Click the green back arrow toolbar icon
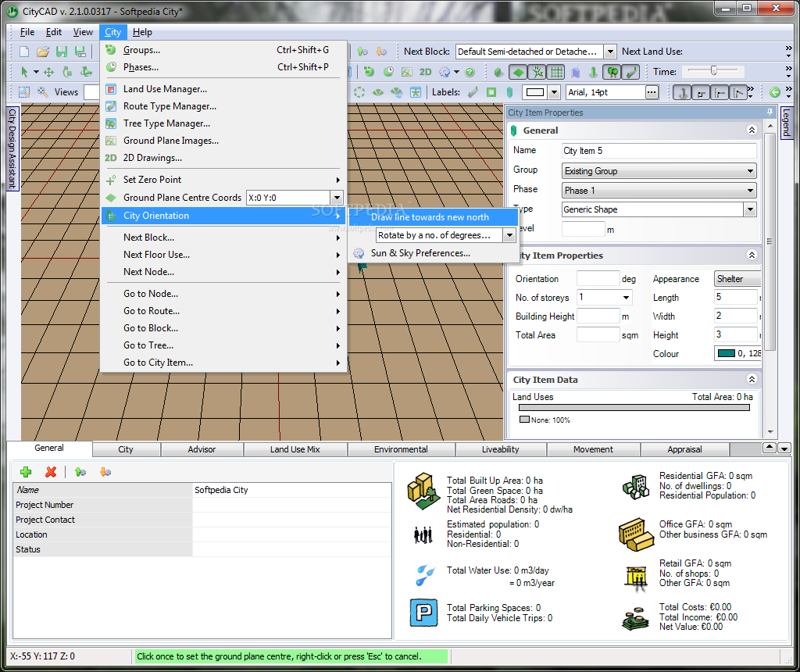Viewport: 800px width, 672px height. click(x=774, y=92)
